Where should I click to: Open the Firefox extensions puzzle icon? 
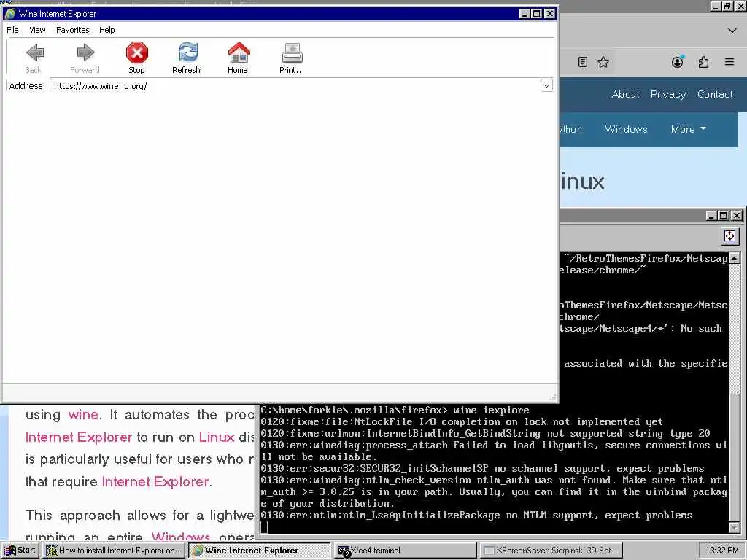pos(703,62)
